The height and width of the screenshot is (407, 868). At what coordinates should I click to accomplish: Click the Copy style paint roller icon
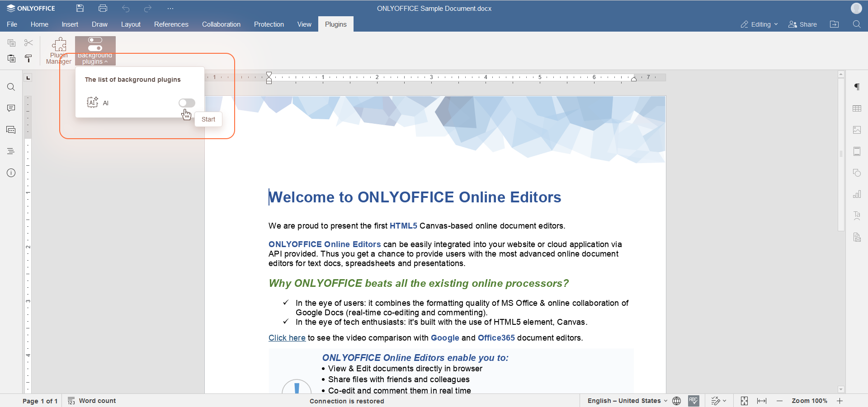click(28, 58)
